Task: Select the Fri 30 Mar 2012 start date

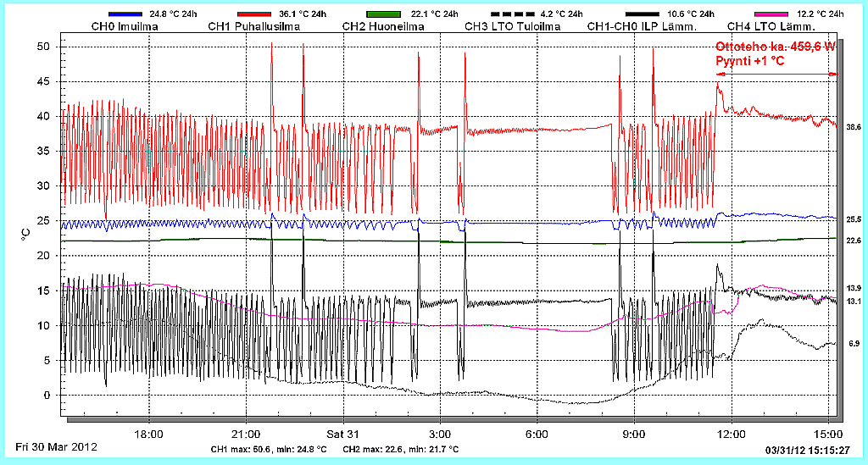Action: (56, 446)
